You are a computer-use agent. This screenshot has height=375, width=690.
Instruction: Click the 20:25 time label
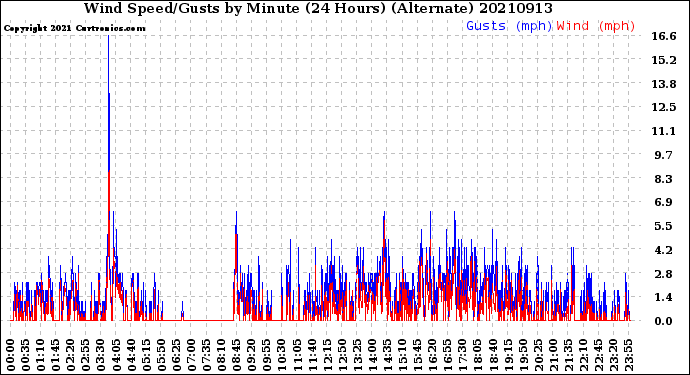click(538, 355)
